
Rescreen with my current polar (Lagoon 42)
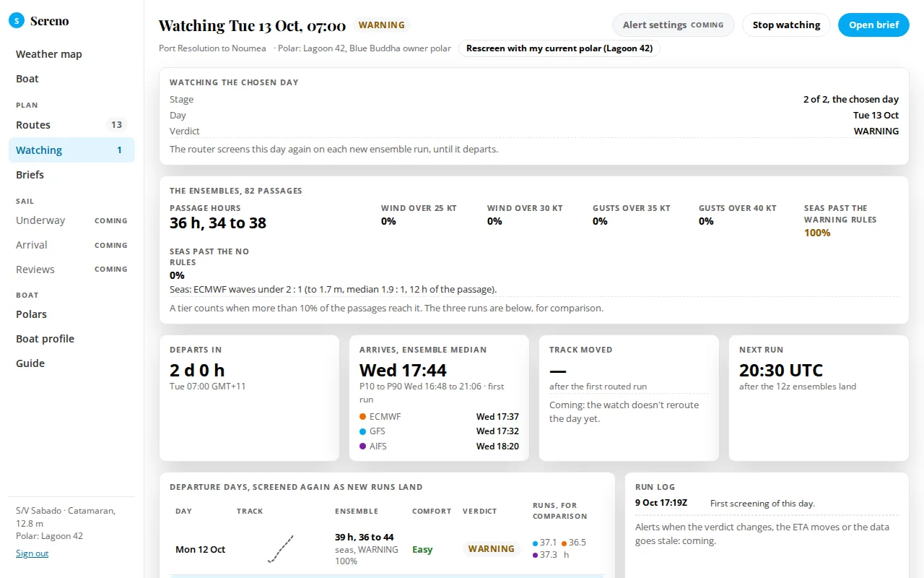[x=559, y=48]
